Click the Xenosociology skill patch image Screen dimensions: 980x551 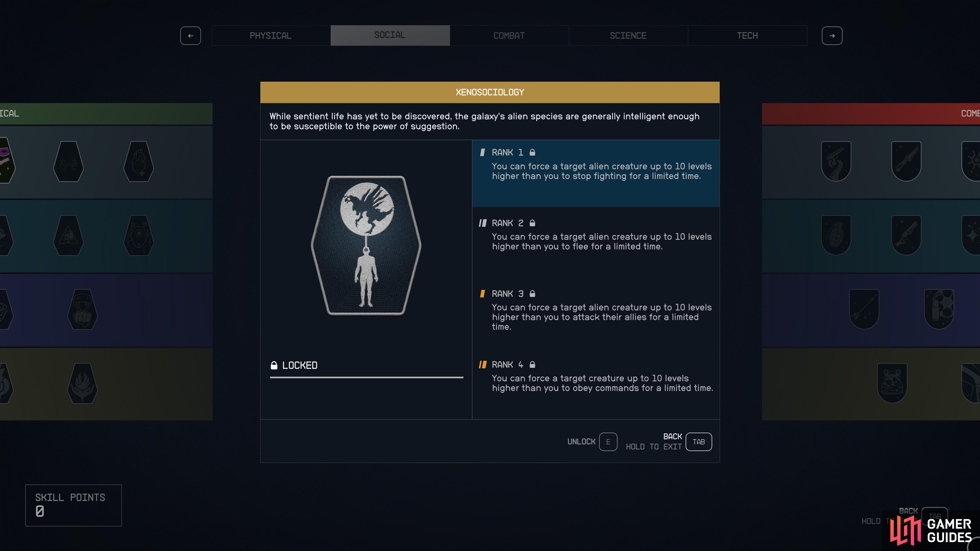pyautogui.click(x=366, y=246)
